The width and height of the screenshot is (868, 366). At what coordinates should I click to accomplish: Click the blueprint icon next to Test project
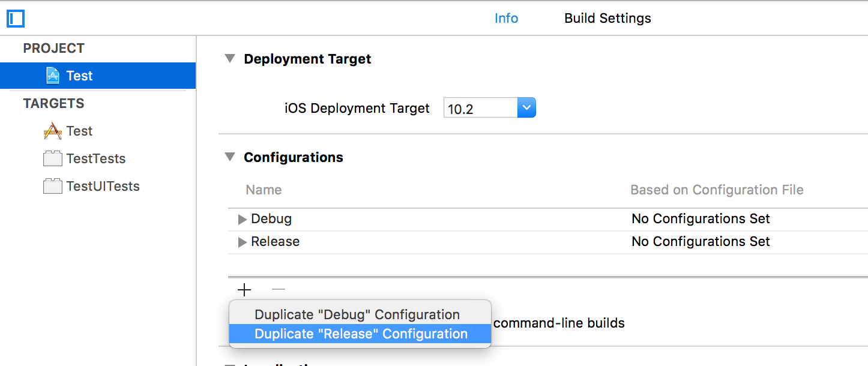53,75
